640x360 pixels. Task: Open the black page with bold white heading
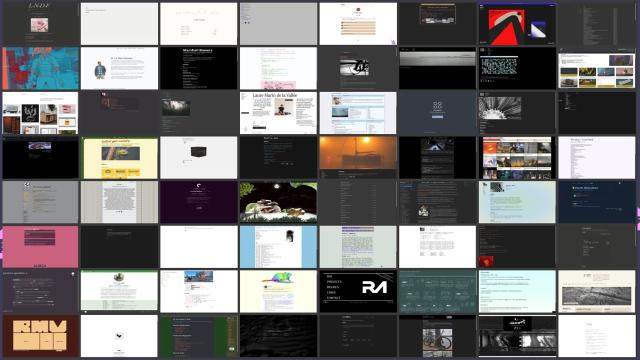pyautogui.click(x=199, y=68)
